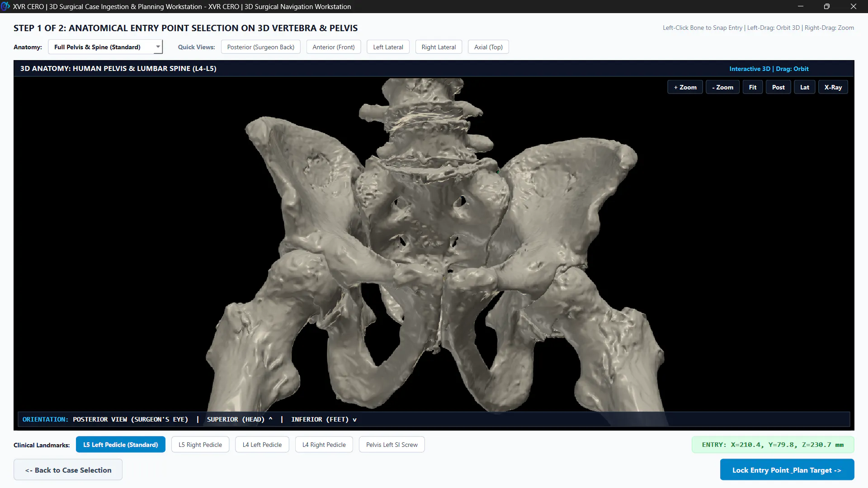The image size is (868, 488).
Task: Toggle X-Ray rendering mode
Action: pyautogui.click(x=833, y=87)
